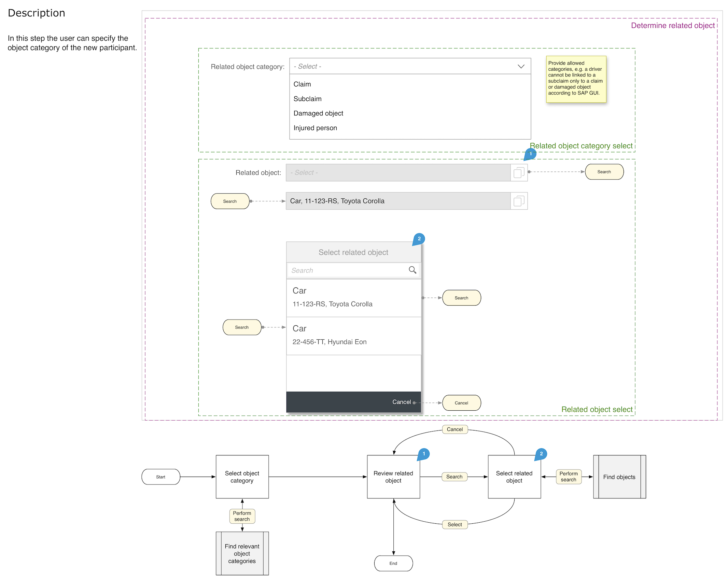Click Search pill right of Related object field

(604, 172)
